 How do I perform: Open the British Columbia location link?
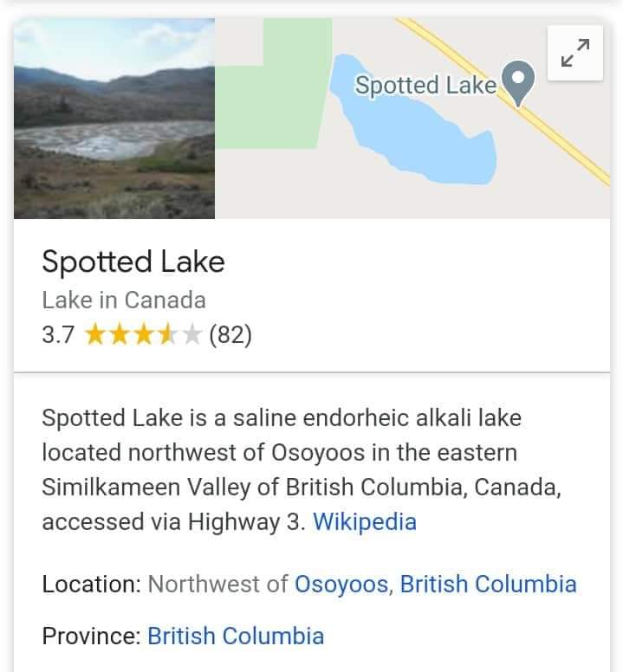tap(488, 585)
